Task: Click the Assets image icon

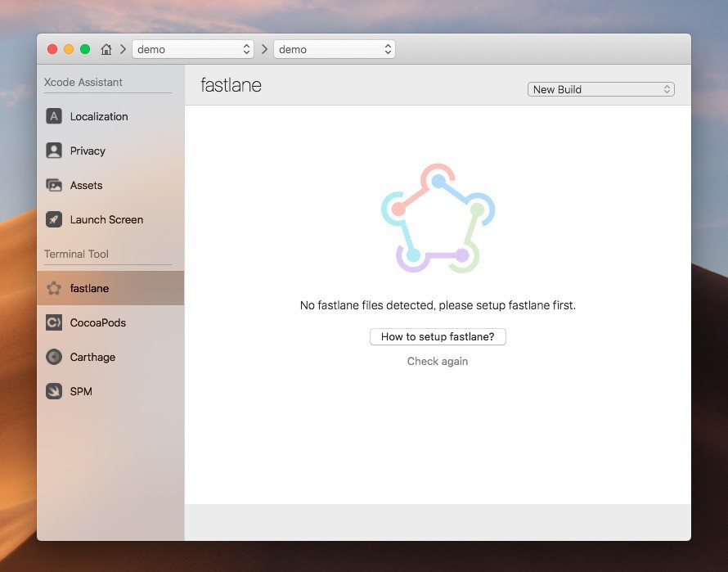Action: [54, 185]
